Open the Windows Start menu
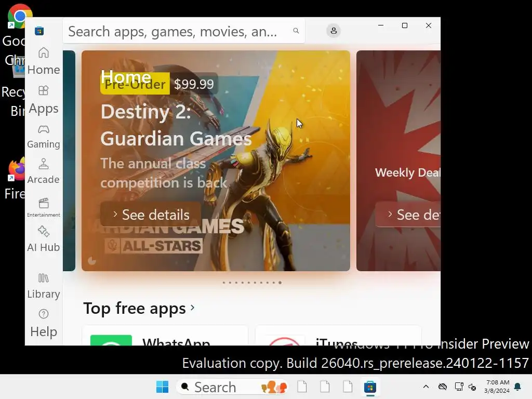532x399 pixels. click(162, 387)
